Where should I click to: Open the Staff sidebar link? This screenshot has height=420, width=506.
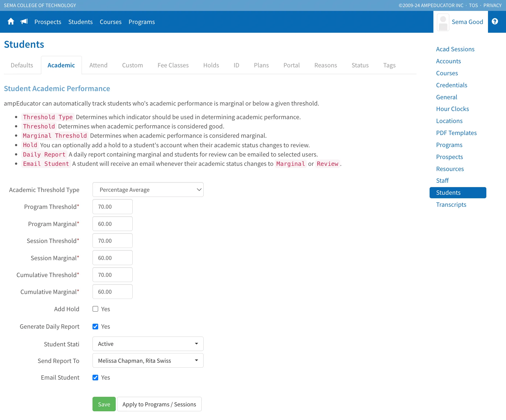point(442,181)
